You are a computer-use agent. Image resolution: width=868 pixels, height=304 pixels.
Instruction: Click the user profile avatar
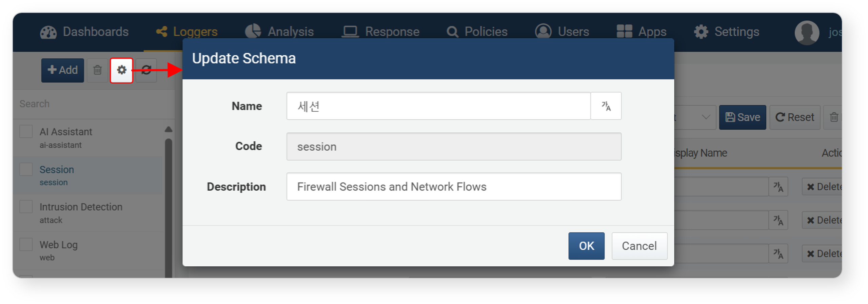(807, 33)
